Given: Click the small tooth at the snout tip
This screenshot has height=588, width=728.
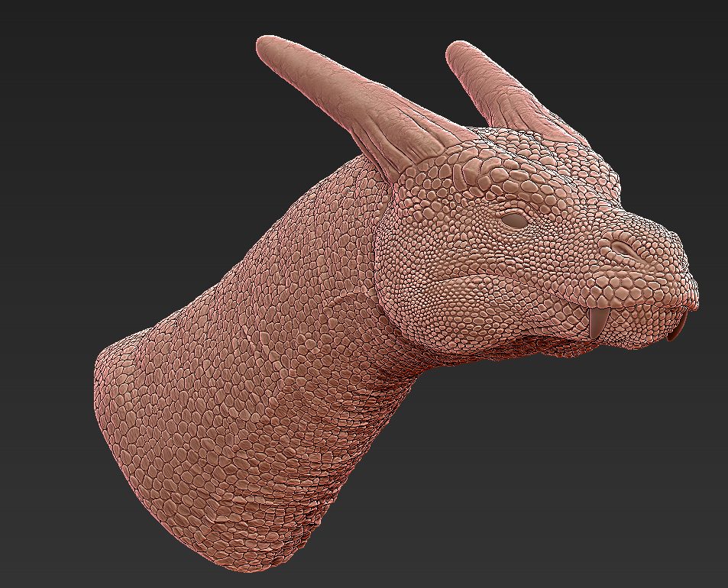Looking at the screenshot, I should click(677, 330).
